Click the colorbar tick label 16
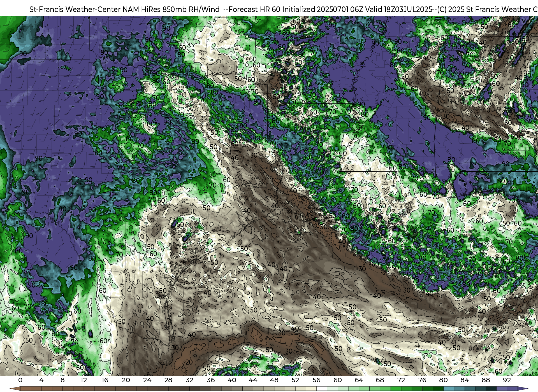538x392 pixels. pos(105,380)
